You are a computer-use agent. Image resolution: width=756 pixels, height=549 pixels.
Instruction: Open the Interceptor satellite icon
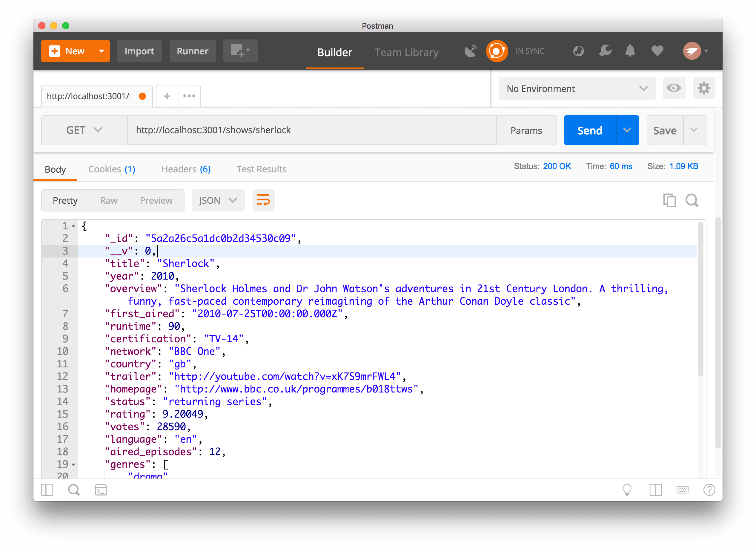pyautogui.click(x=470, y=50)
